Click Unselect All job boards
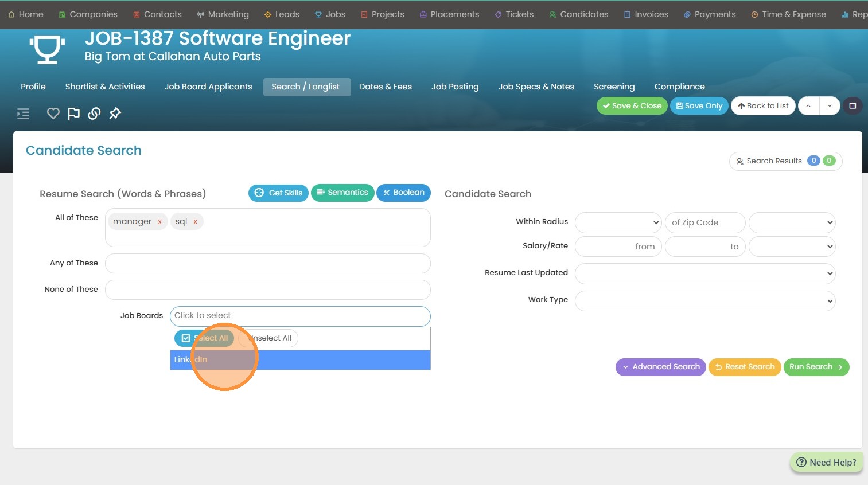Image resolution: width=868 pixels, height=485 pixels. [268, 338]
